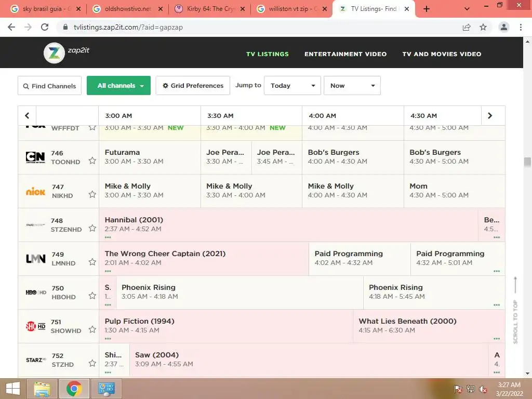532x399 pixels.
Task: Click Nick channel logo
Action: click(35, 192)
